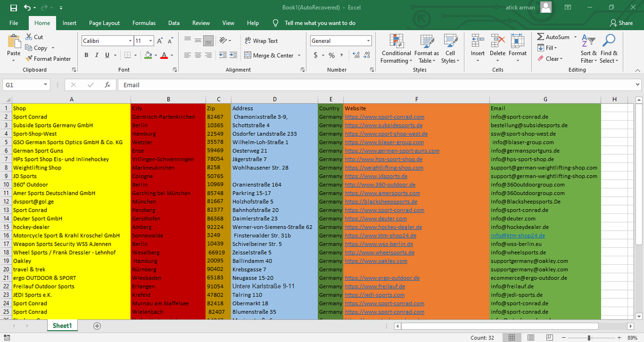This screenshot has width=644, height=342.
Task: Click the Insert Function fx icon
Action: pyautogui.click(x=107, y=85)
